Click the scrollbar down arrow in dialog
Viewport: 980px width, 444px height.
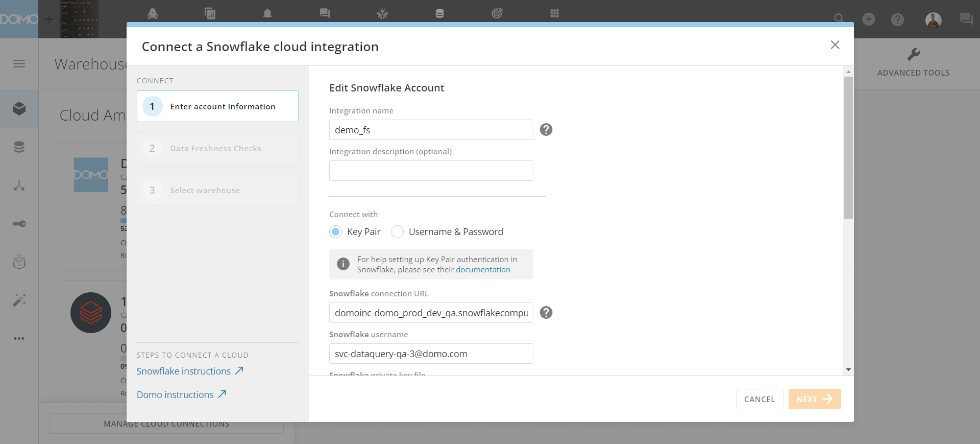click(848, 369)
